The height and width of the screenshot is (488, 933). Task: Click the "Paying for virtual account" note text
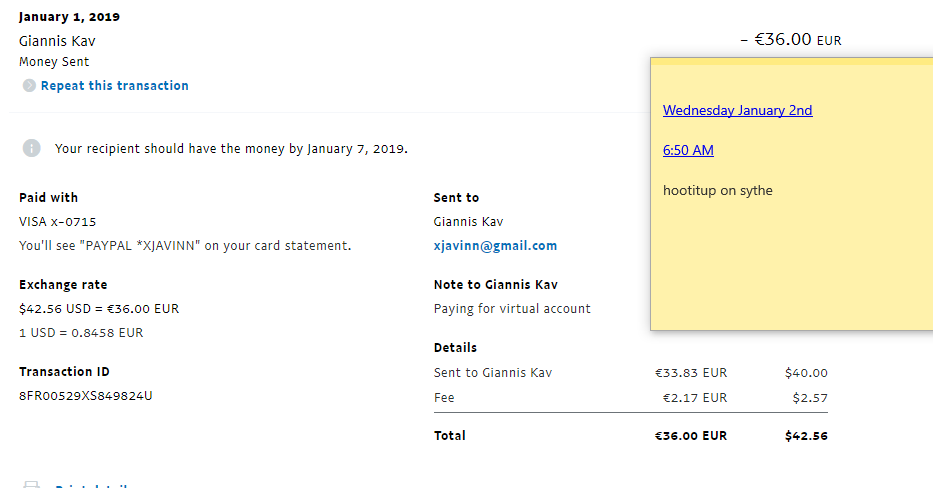(x=512, y=309)
